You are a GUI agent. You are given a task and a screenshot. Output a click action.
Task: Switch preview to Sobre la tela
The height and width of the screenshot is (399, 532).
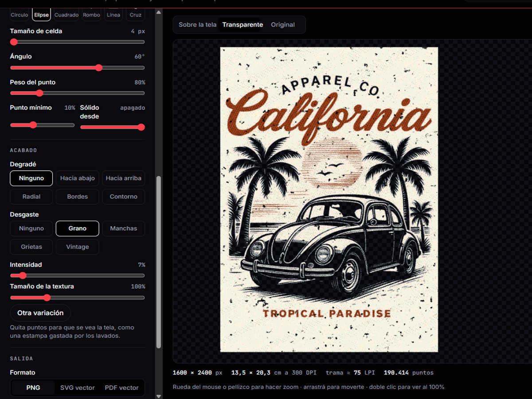pos(198,25)
